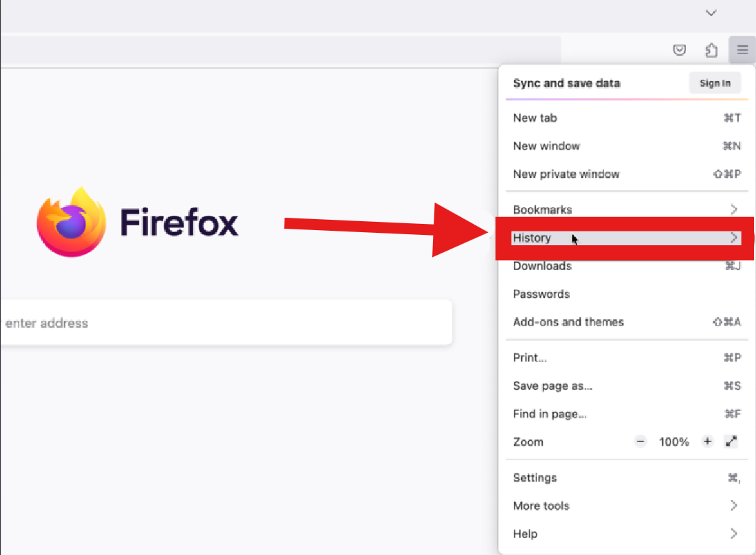Expand the History submenu
This screenshot has height=555, width=756.
[626, 238]
